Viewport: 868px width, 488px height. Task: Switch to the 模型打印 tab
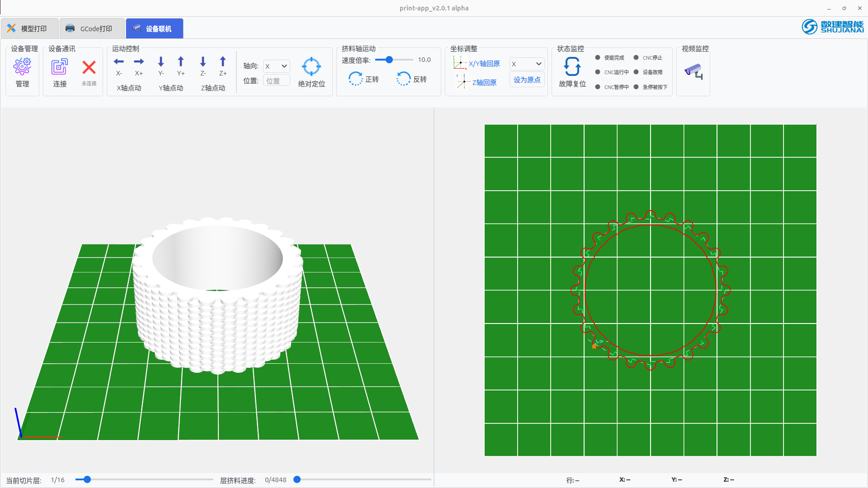[30, 28]
